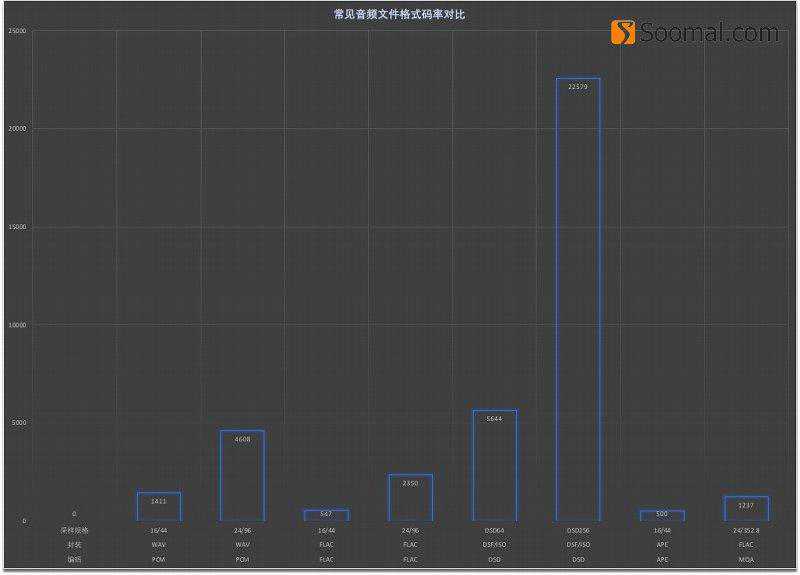Select the tallest bar for DSD256
The height and width of the screenshot is (575, 800).
tap(578, 299)
